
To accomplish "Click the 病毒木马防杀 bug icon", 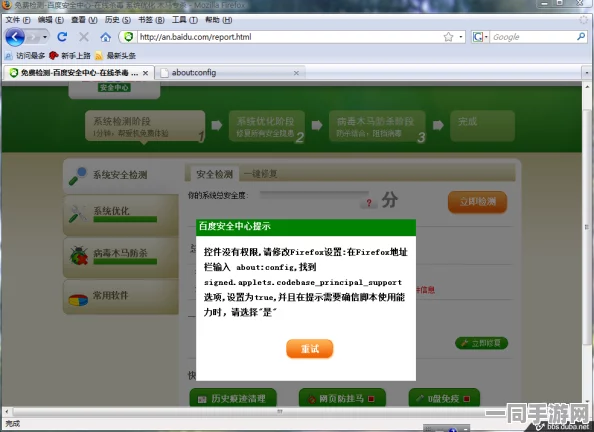I will [x=78, y=256].
